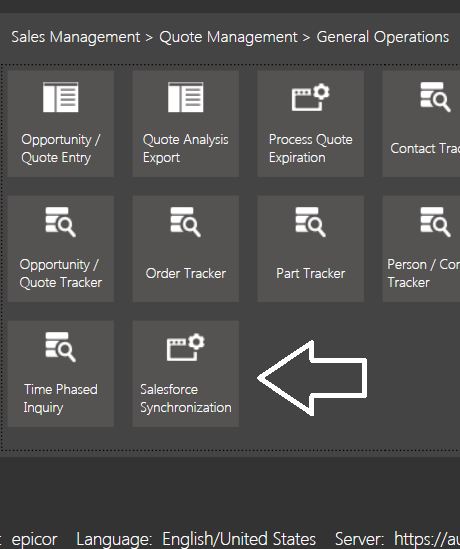460x549 pixels.
Task: Click the white arrow pointing at Salesforce Synchronization
Action: pos(312,378)
